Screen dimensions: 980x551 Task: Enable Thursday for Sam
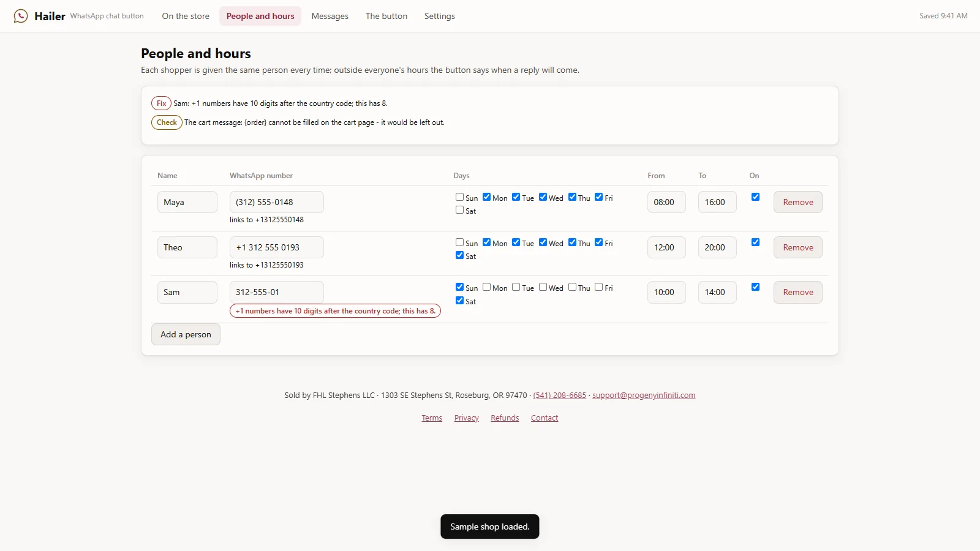point(572,287)
